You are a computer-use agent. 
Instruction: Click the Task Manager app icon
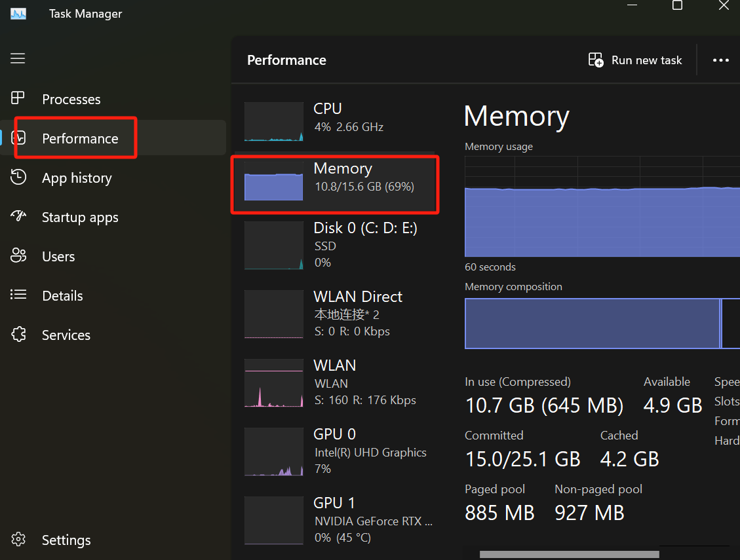tap(18, 12)
